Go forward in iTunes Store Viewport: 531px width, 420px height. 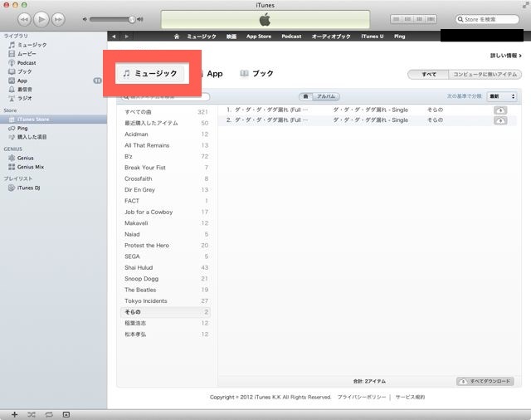point(127,37)
